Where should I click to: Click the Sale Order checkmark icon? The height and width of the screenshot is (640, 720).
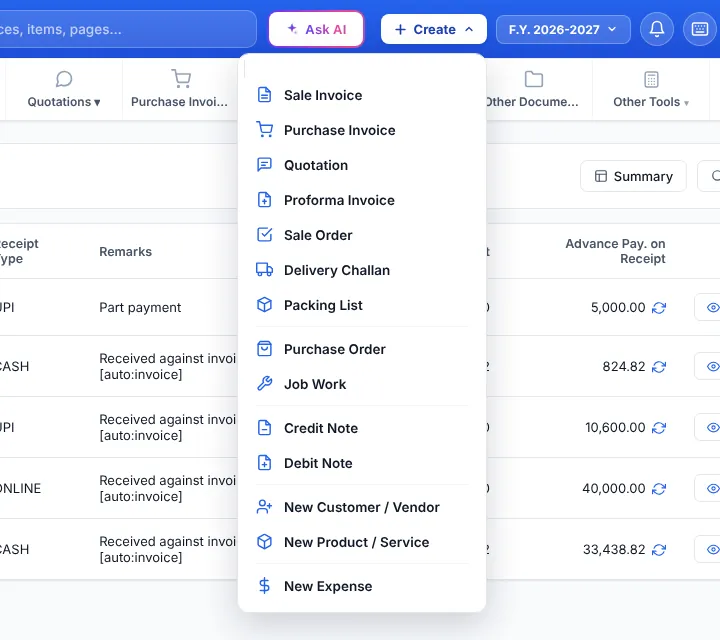pyautogui.click(x=264, y=235)
